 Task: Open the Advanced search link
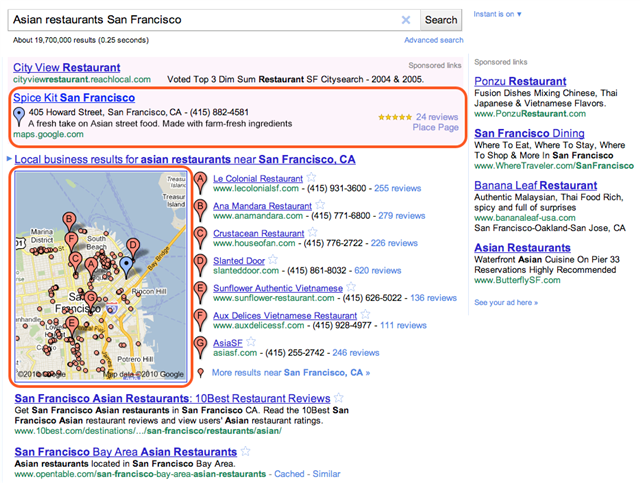(433, 40)
